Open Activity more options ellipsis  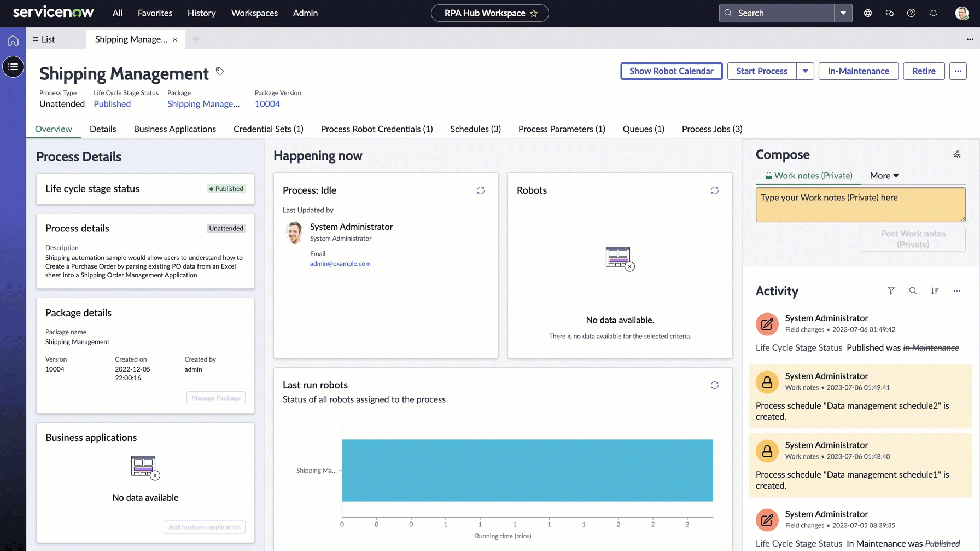pyautogui.click(x=957, y=291)
